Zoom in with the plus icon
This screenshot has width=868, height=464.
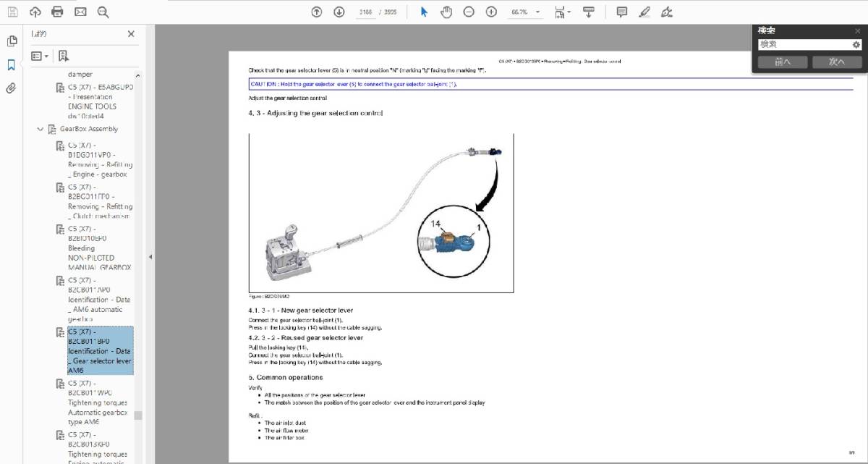coord(491,12)
